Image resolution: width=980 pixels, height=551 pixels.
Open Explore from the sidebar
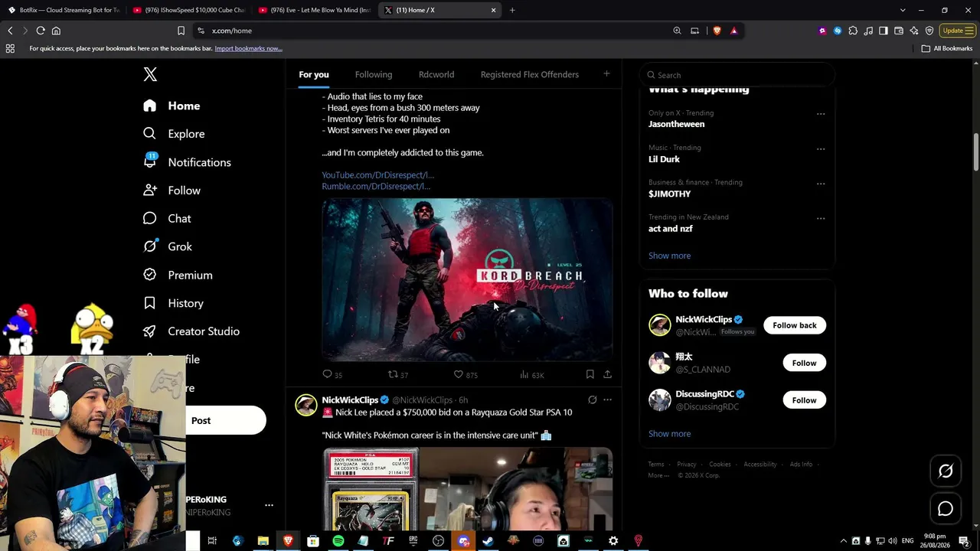pyautogui.click(x=174, y=134)
